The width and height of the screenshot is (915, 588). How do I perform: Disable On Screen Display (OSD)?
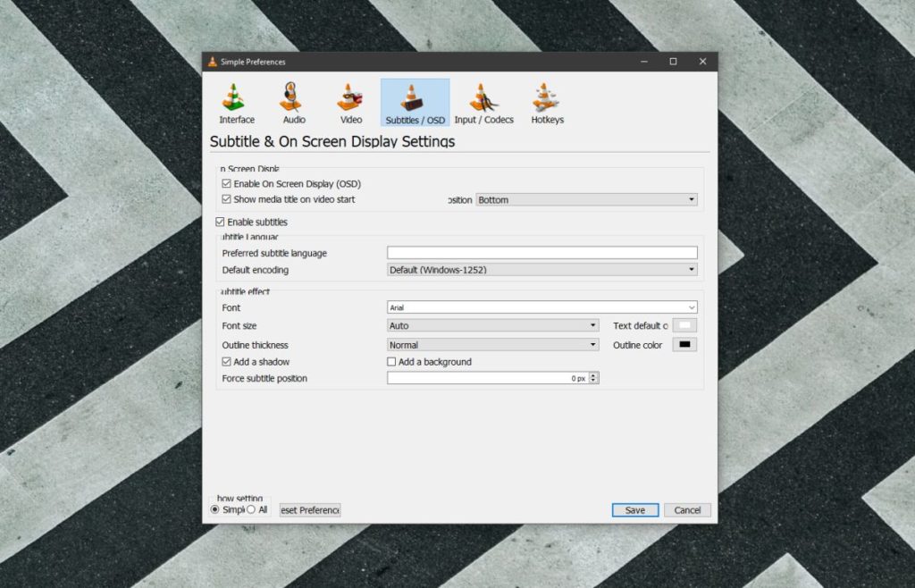(226, 183)
